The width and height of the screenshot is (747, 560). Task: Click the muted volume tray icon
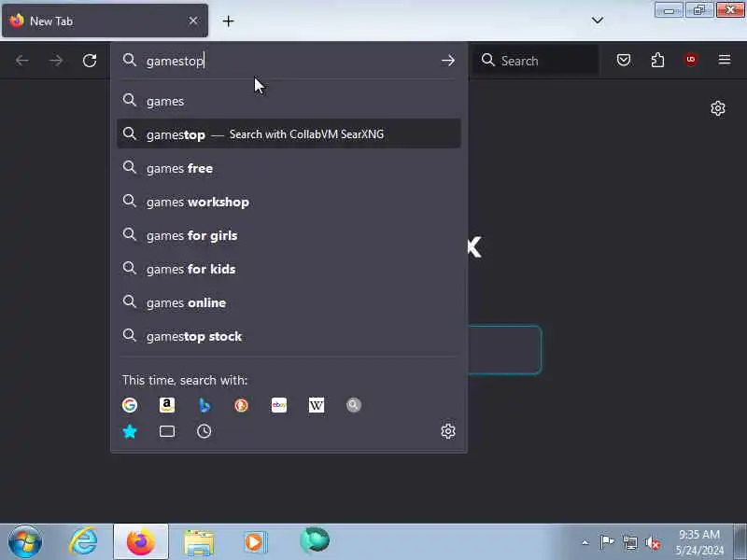[653, 542]
